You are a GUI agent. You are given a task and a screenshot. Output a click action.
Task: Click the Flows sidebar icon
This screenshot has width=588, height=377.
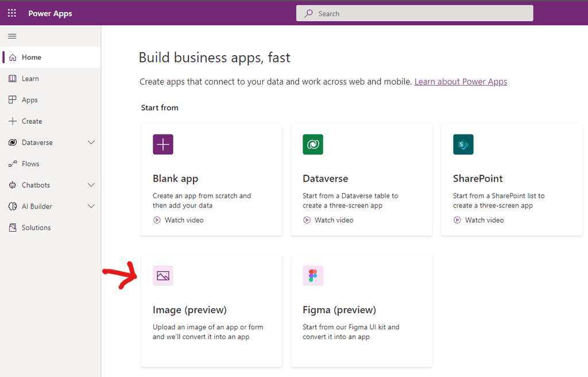13,164
